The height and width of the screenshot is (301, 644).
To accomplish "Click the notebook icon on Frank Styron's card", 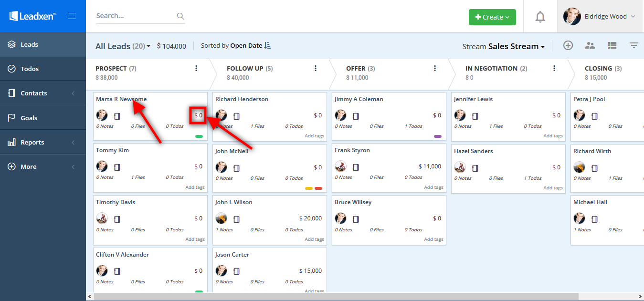I will (356, 167).
